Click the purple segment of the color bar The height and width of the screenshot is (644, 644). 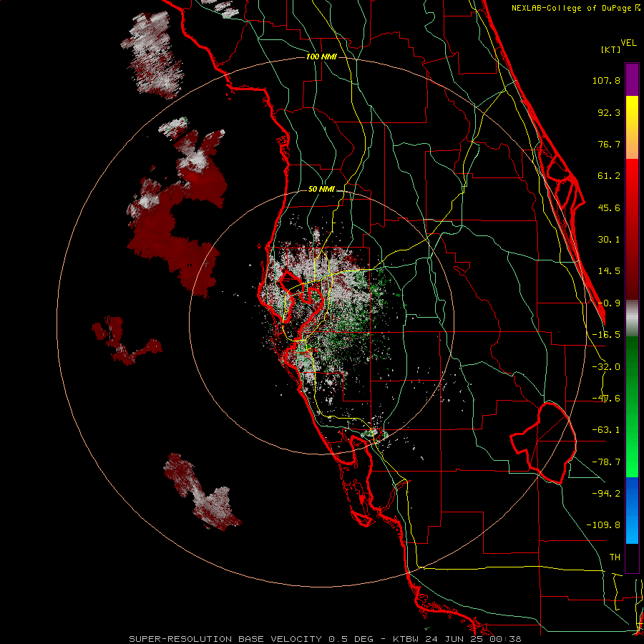pyautogui.click(x=632, y=79)
